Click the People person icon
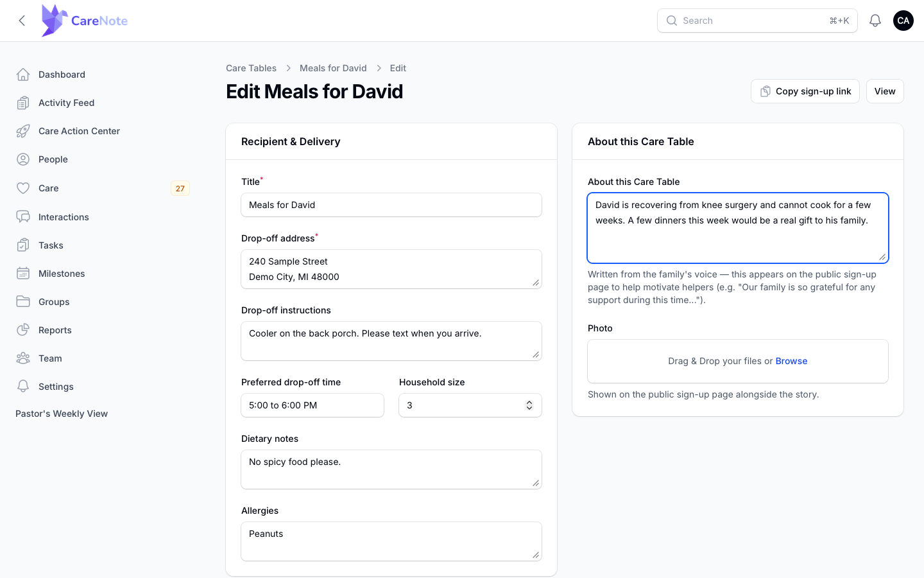Screen dimensions: 924x578 [x=23, y=159]
